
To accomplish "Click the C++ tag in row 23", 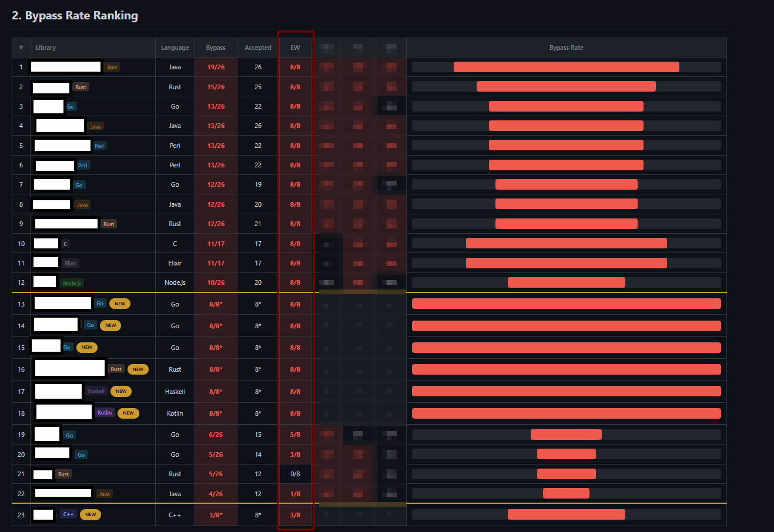I will pos(68,514).
